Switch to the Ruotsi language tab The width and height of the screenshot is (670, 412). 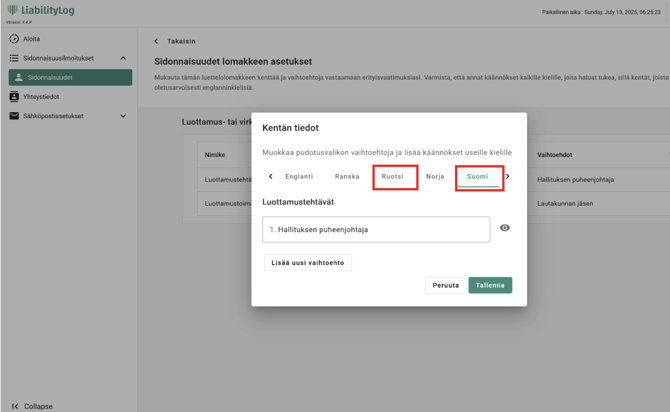point(393,177)
